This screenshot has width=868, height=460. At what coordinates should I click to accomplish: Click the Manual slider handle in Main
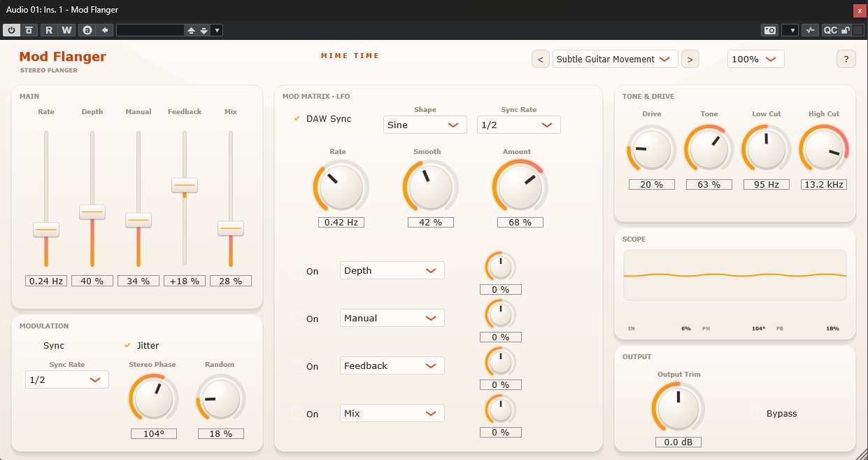[138, 219]
